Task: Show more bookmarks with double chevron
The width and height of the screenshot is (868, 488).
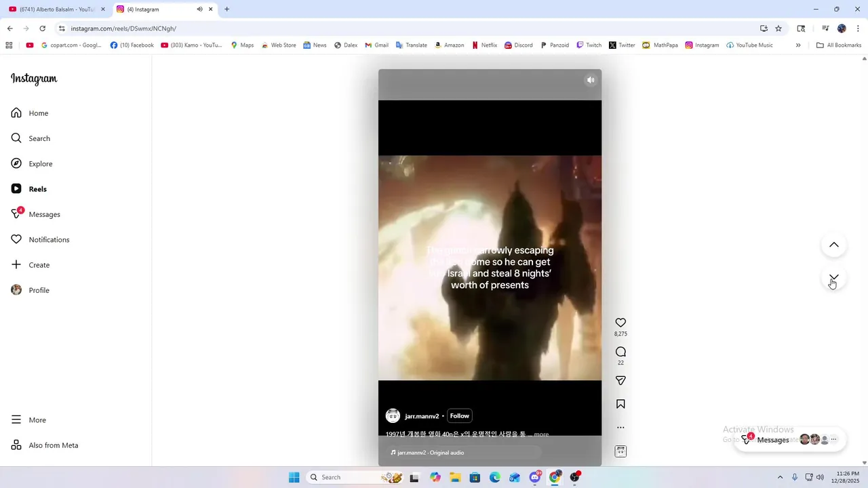Action: (x=798, y=45)
